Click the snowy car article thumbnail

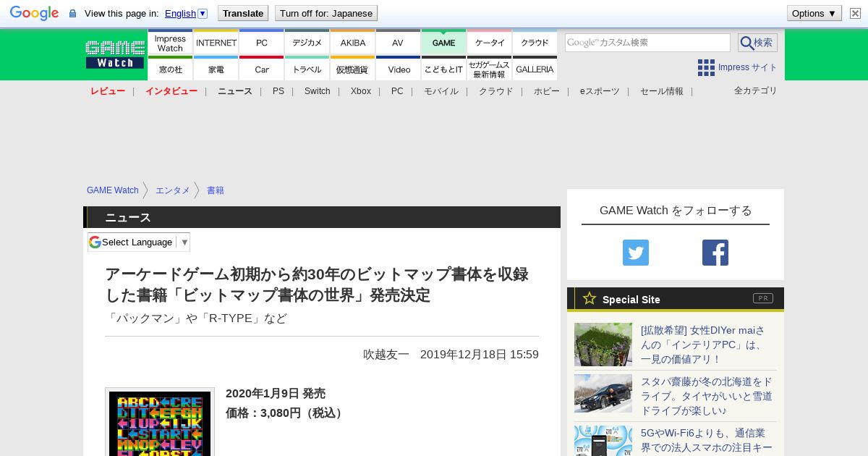pyautogui.click(x=603, y=393)
